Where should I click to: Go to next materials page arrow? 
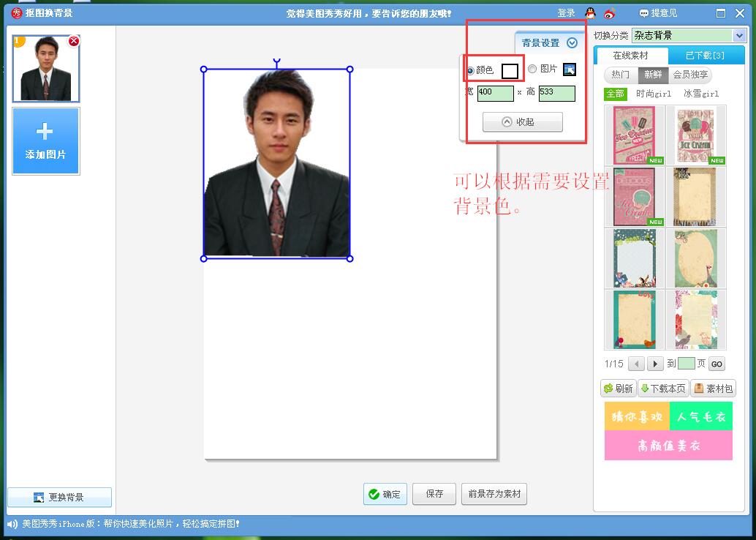tap(655, 364)
